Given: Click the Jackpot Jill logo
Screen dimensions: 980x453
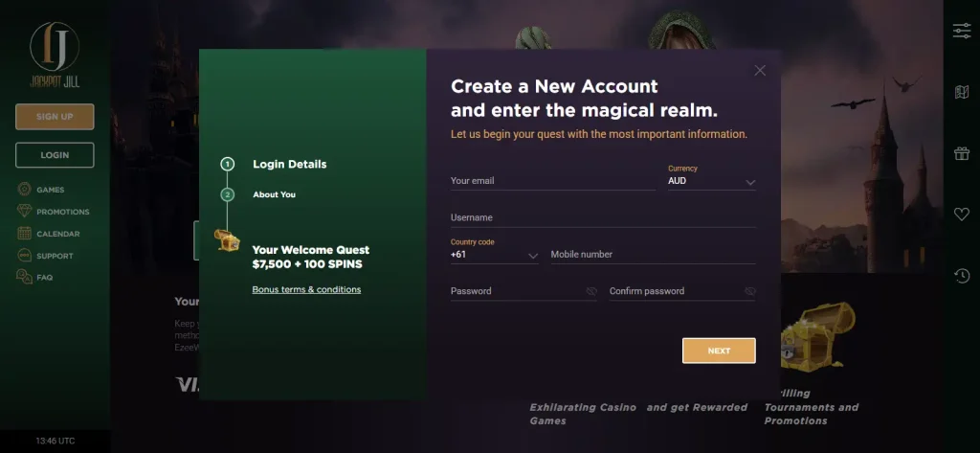Looking at the screenshot, I should (55, 55).
